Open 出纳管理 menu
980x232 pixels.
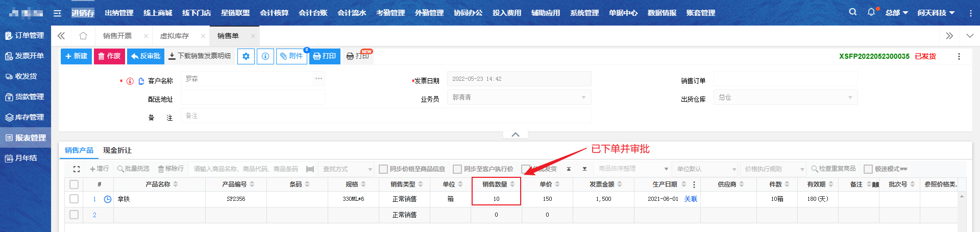pos(119,13)
